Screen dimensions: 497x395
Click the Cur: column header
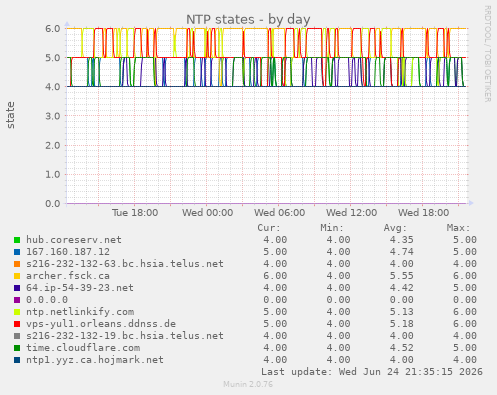pyautogui.click(x=269, y=228)
